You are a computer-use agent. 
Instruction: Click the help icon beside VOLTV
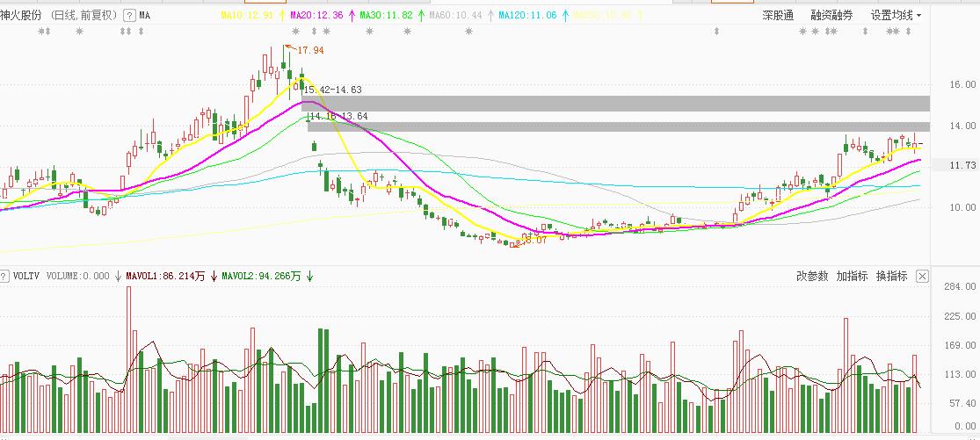click(5, 276)
